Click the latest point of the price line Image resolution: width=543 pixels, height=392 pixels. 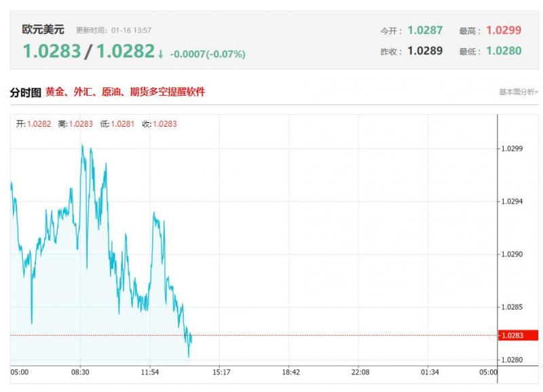pyautogui.click(x=191, y=336)
